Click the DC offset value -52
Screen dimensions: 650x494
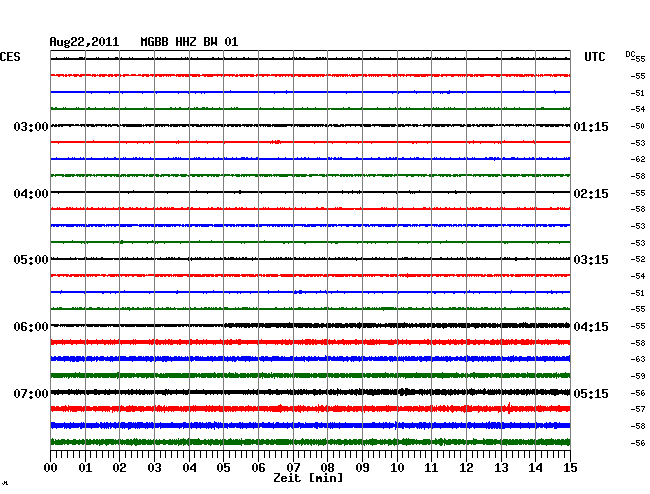point(638,259)
